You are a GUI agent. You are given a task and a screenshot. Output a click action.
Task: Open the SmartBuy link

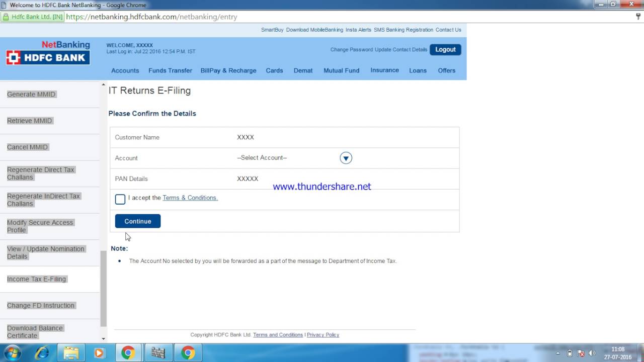(x=272, y=30)
